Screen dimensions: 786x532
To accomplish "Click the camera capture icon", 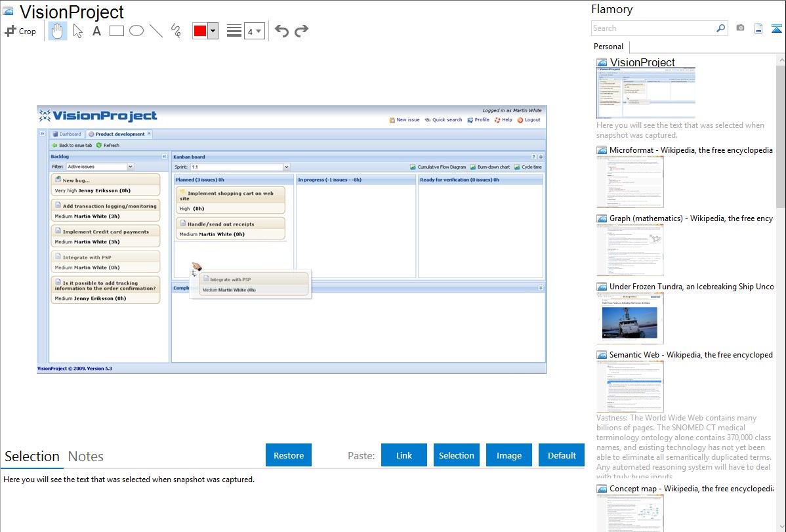I will [740, 28].
